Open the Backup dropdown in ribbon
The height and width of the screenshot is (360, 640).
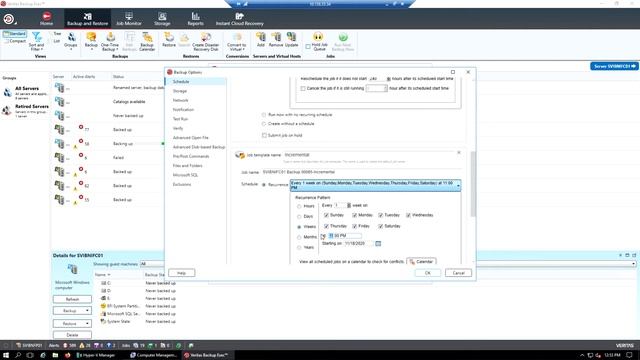91,42
